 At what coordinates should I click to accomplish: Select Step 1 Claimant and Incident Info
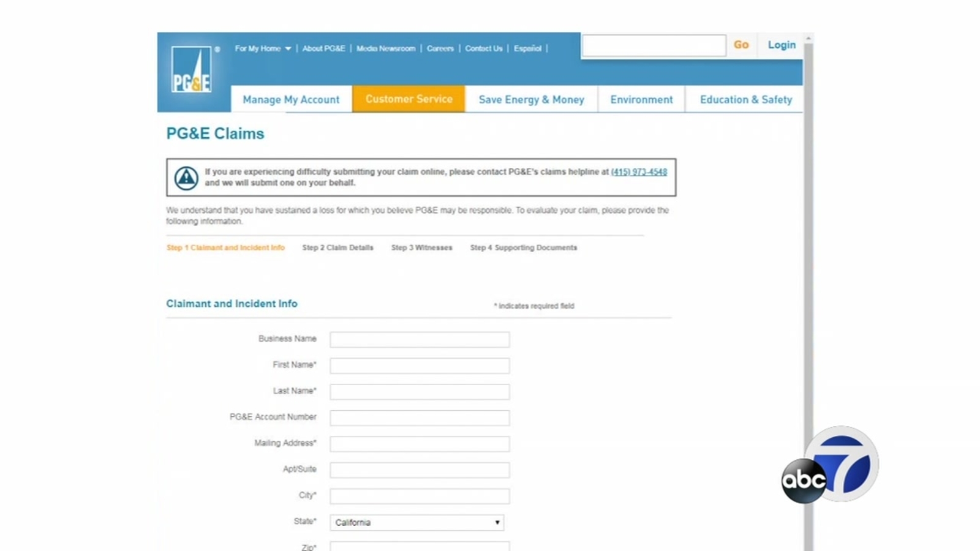tap(225, 248)
